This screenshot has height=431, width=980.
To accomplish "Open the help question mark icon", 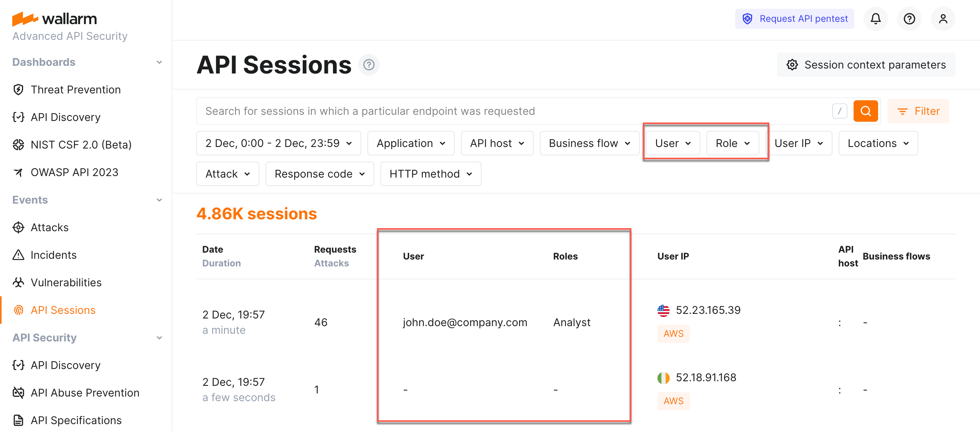I will tap(909, 18).
